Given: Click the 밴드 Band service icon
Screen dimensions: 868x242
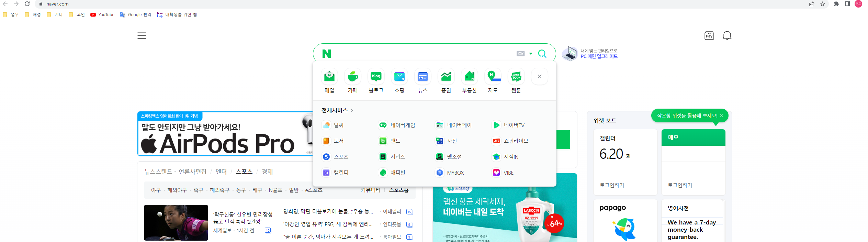Looking at the screenshot, I should [383, 141].
